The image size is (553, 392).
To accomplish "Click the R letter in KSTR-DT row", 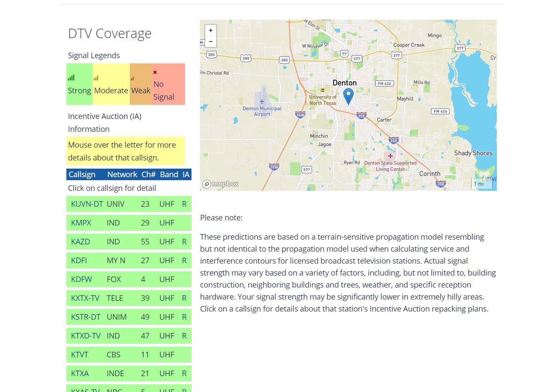I will point(184,317).
